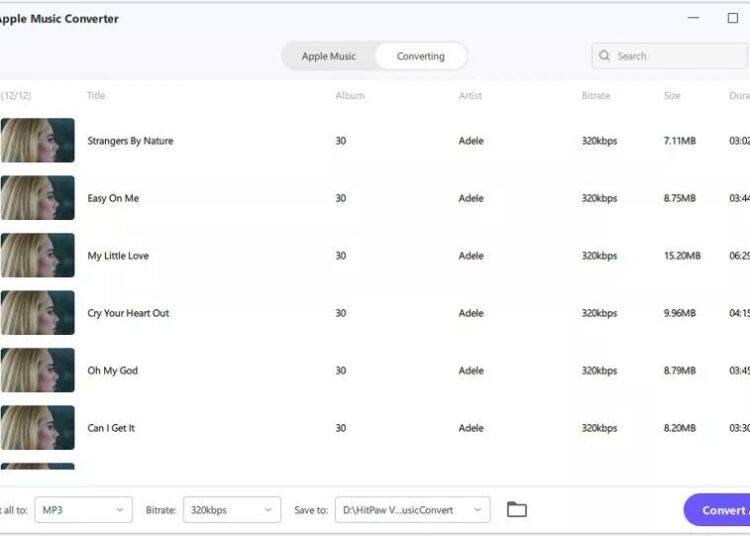Click the (12/12) track count label

click(15, 95)
